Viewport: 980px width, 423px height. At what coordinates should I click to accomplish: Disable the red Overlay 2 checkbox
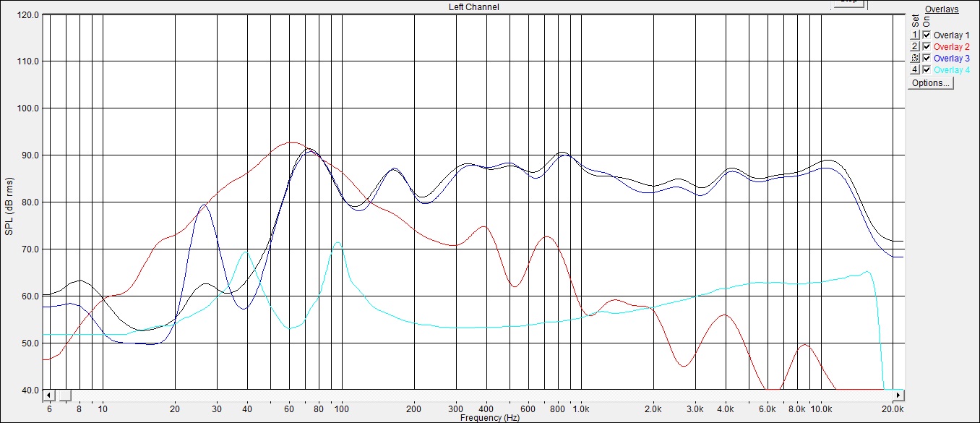(927, 46)
